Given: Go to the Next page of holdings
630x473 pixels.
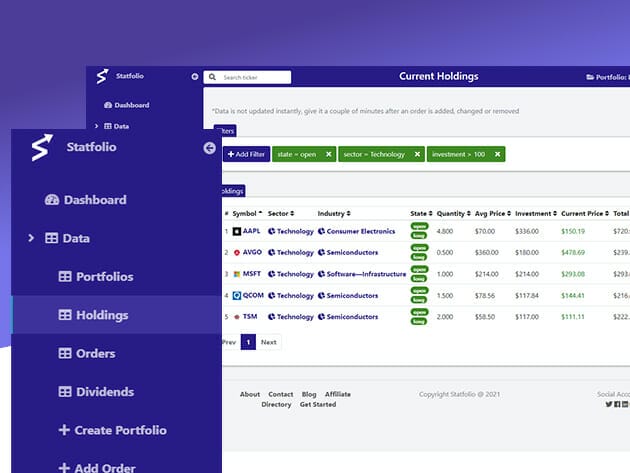Looking at the screenshot, I should click(x=268, y=342).
